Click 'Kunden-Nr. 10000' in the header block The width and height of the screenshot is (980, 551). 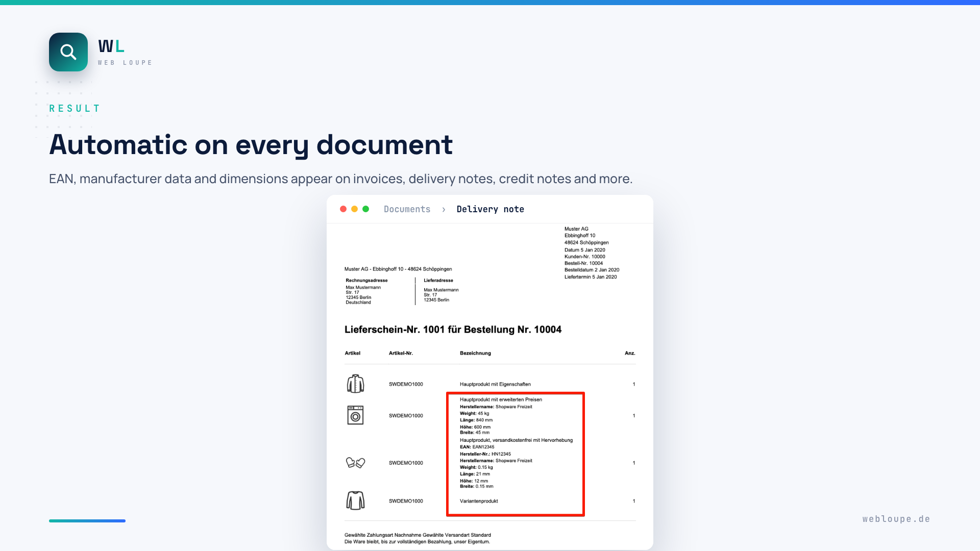585,257
